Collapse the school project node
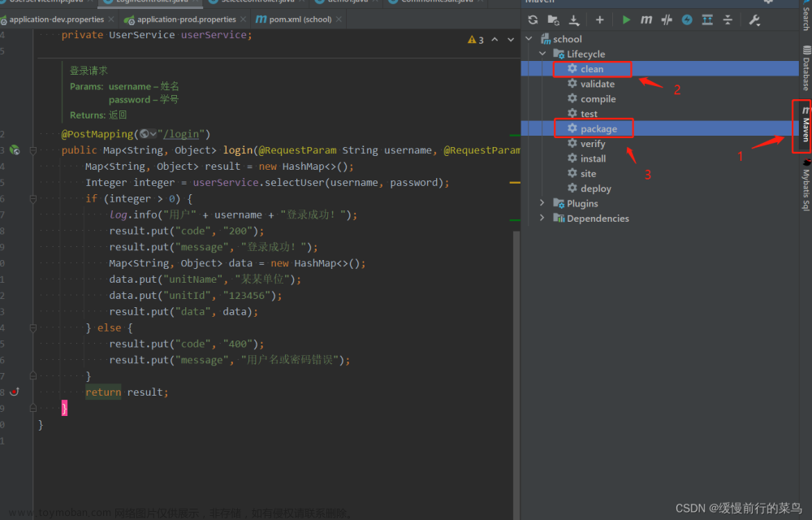This screenshot has width=812, height=520. point(529,39)
